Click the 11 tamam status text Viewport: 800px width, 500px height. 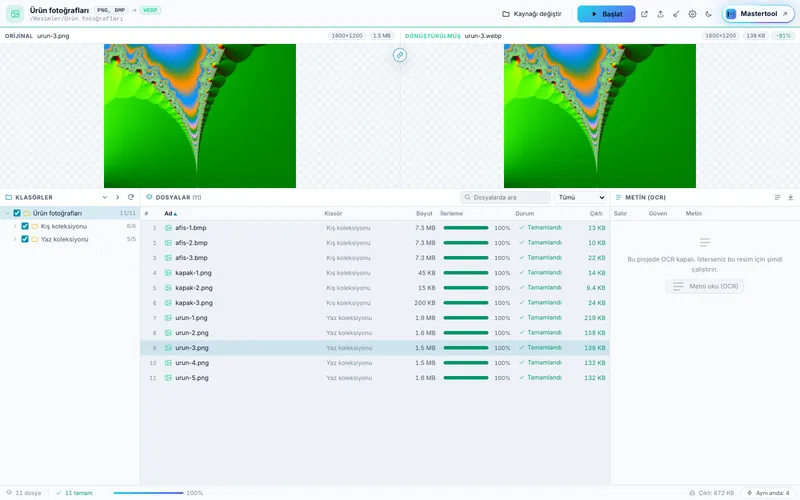79,493
